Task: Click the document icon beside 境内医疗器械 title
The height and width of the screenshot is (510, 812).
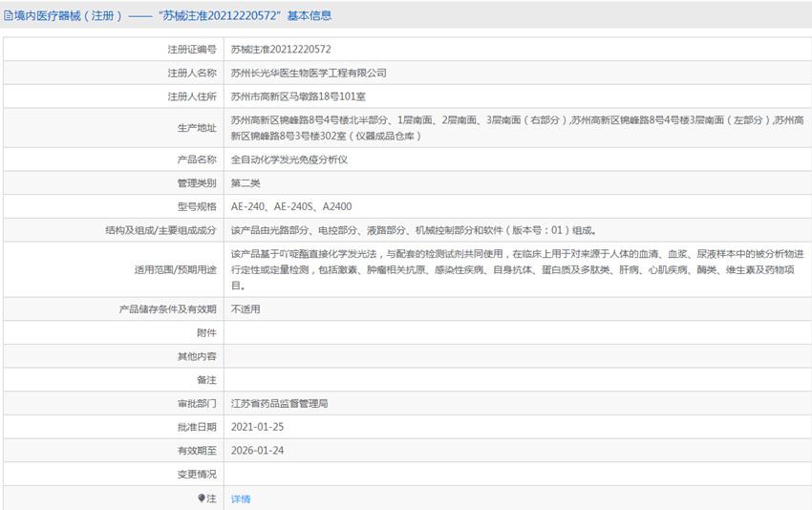Action: coord(9,15)
